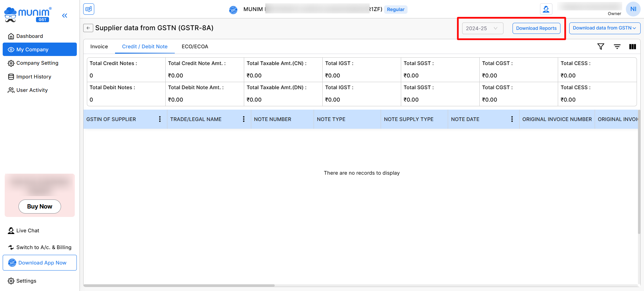Open GSTIN OF SUPPLIER column menu
Viewport: 644px width, 291px height.
160,119
